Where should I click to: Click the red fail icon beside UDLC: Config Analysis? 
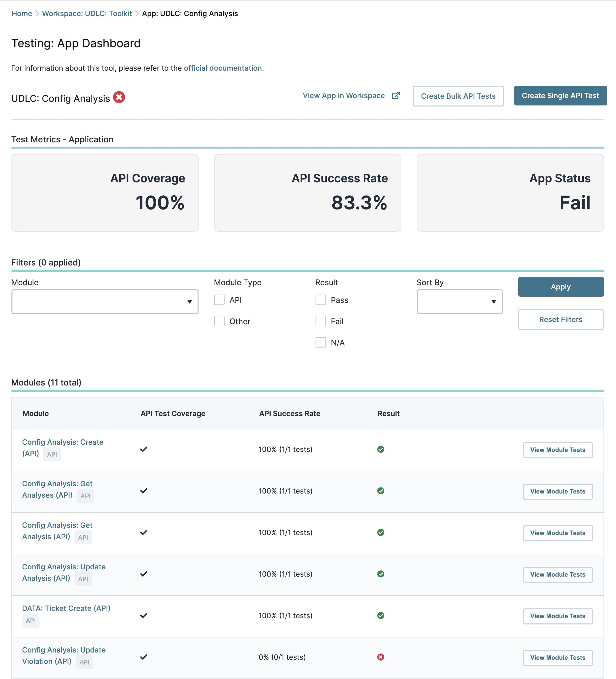point(119,97)
